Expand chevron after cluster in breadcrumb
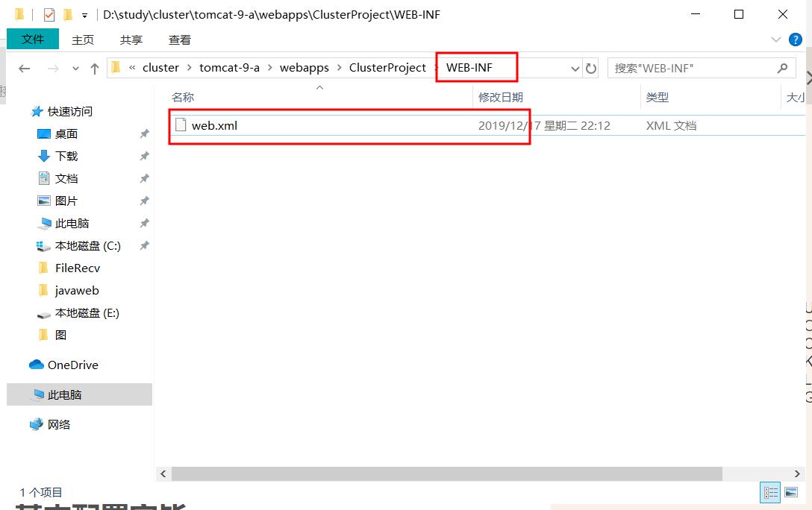This screenshot has width=812, height=510. point(189,68)
